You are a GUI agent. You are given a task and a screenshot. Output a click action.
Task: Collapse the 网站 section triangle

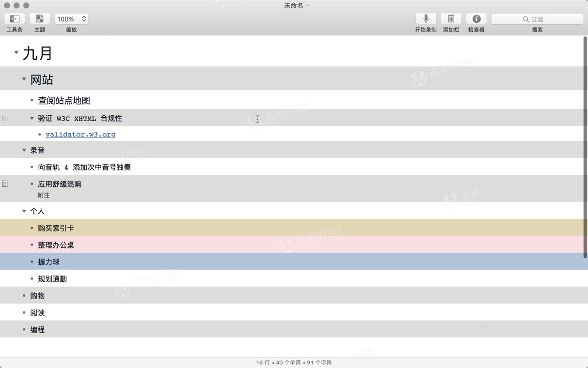24,79
